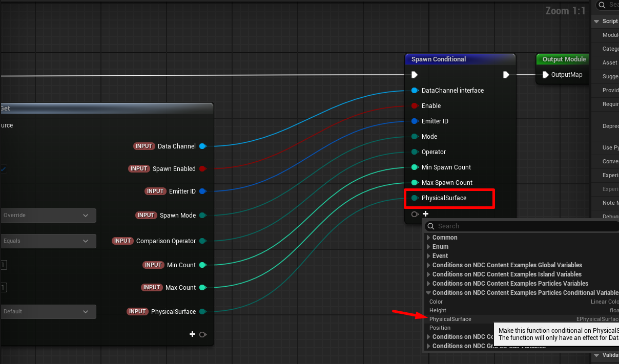Collapse the Particles Conditional Variables category
619x364 pixels.
(x=429, y=293)
